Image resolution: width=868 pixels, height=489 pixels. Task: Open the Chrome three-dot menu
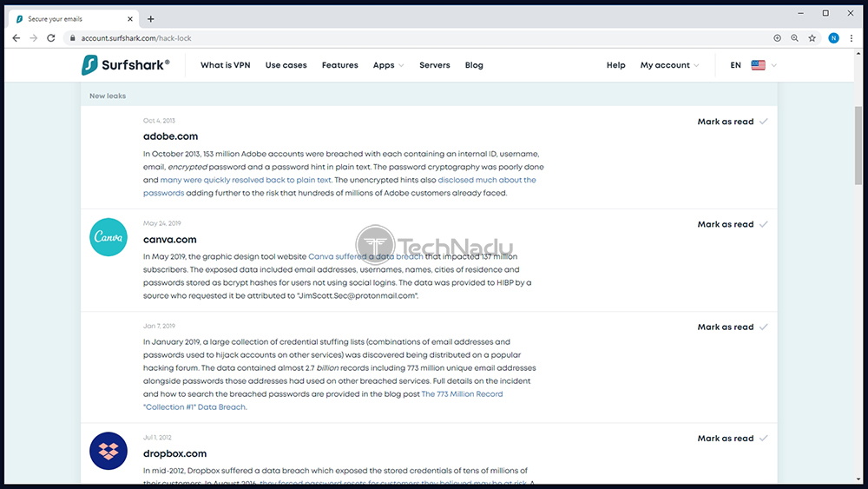tap(852, 38)
